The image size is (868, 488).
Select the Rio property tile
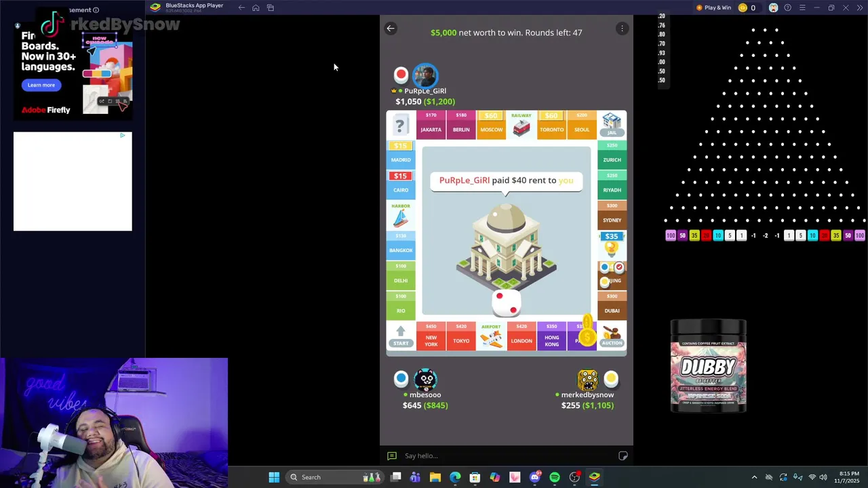[401, 306]
